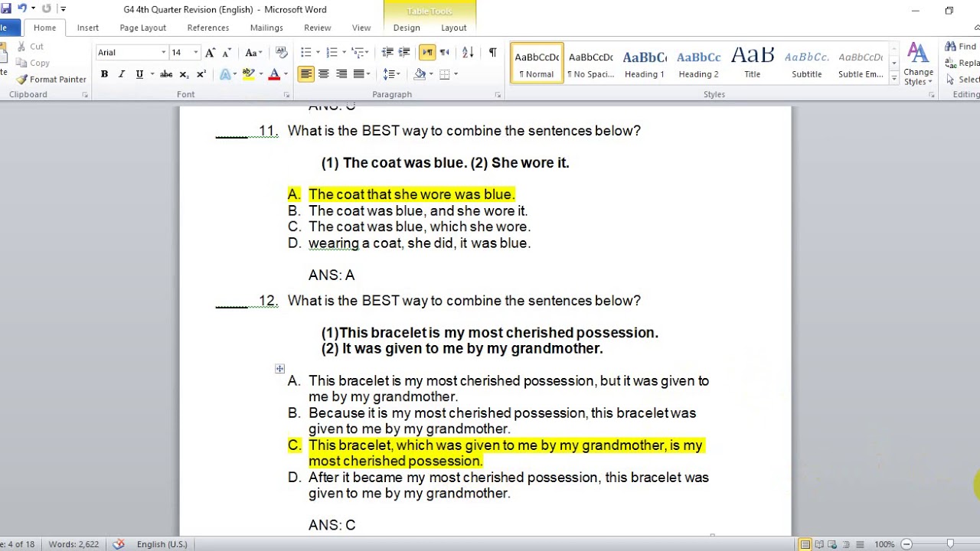
Task: Open the Change Styles dropdown
Action: [918, 65]
